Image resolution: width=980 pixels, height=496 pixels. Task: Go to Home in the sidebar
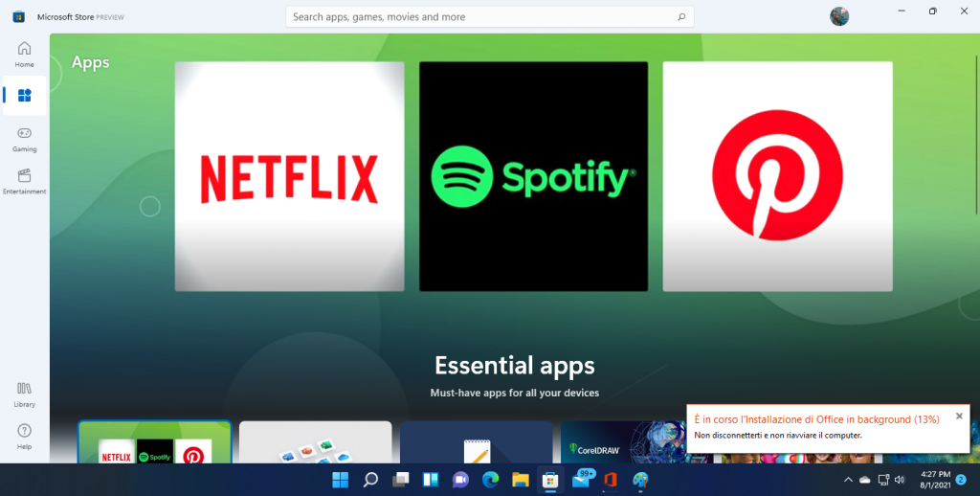click(24, 55)
